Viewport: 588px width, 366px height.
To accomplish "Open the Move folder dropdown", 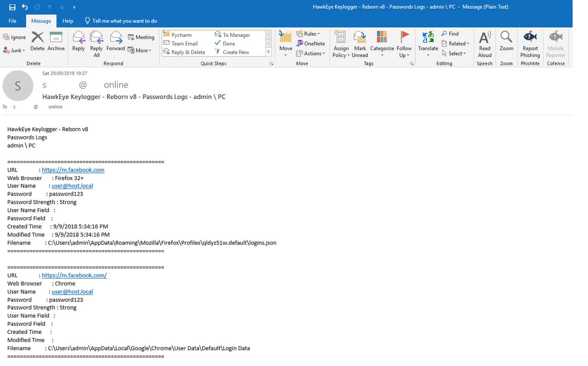I will (286, 44).
